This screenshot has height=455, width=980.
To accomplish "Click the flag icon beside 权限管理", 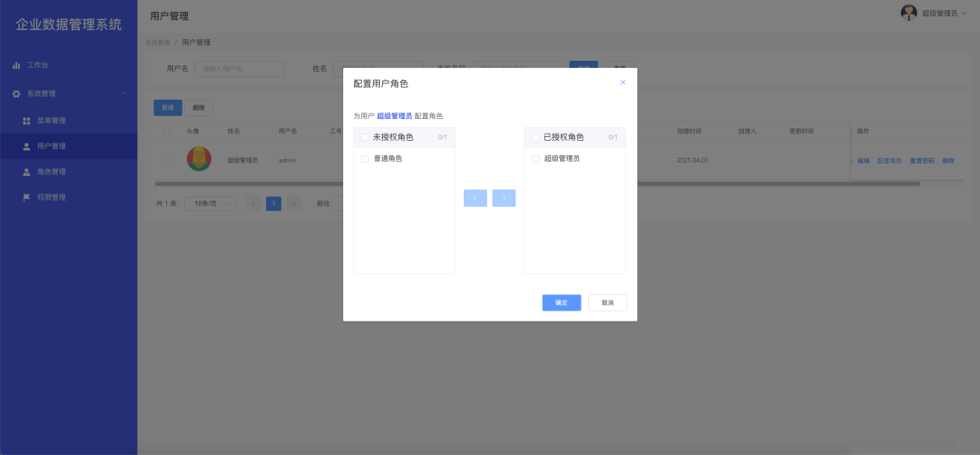I will pos(26,197).
